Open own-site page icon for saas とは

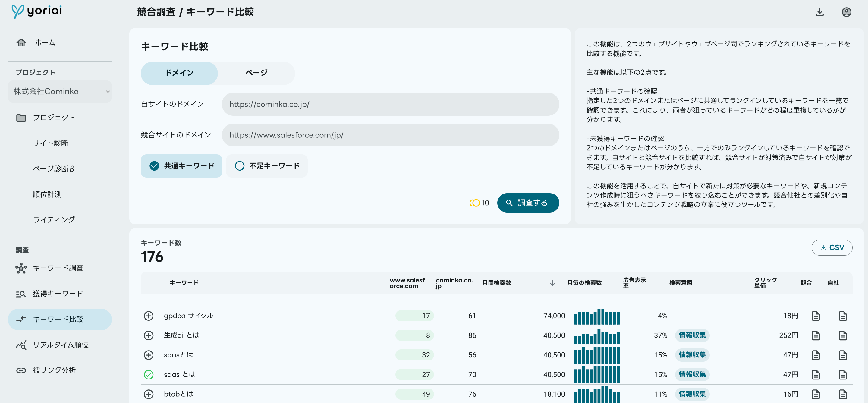(843, 374)
